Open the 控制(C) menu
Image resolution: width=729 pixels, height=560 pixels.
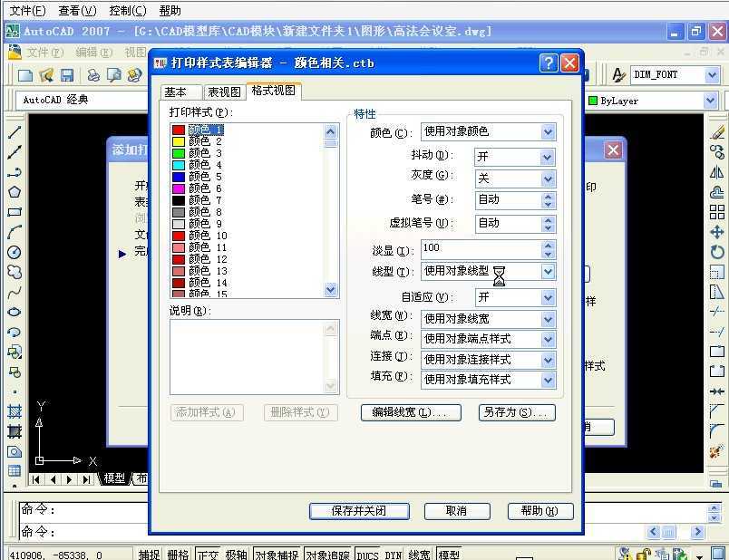127,10
